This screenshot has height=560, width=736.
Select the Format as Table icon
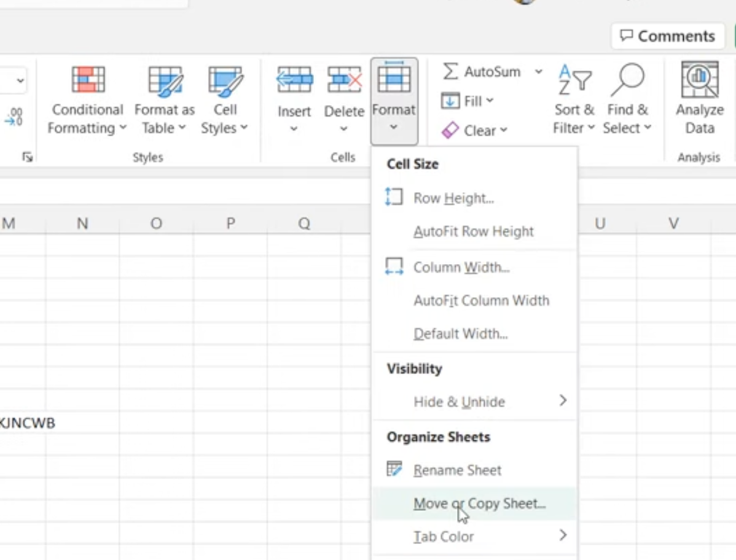[164, 98]
